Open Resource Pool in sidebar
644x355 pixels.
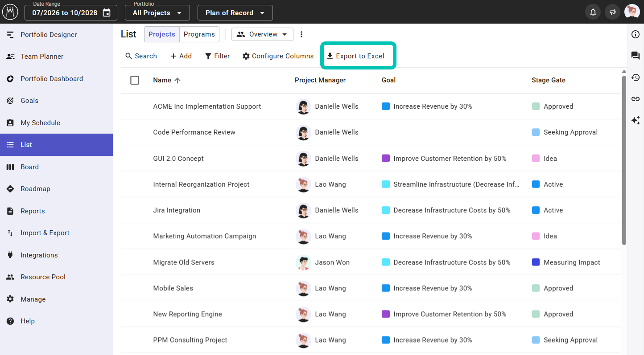click(56, 277)
